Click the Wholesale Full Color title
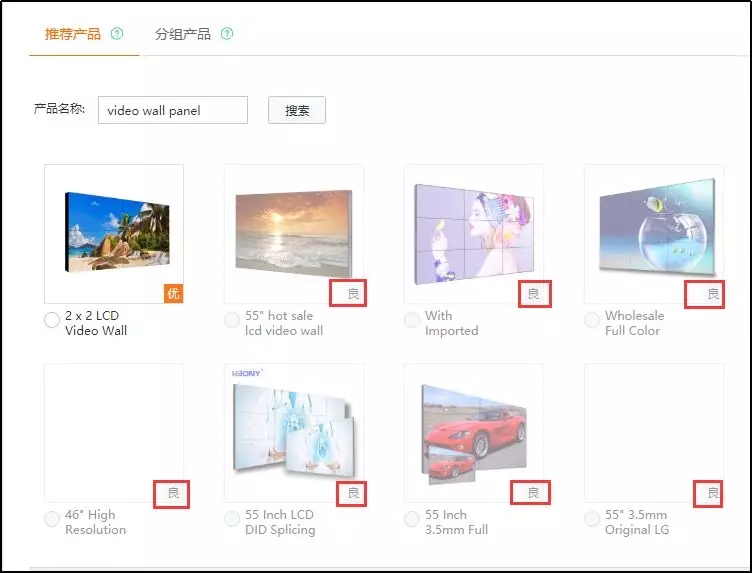The width and height of the screenshot is (752, 573). [634, 323]
